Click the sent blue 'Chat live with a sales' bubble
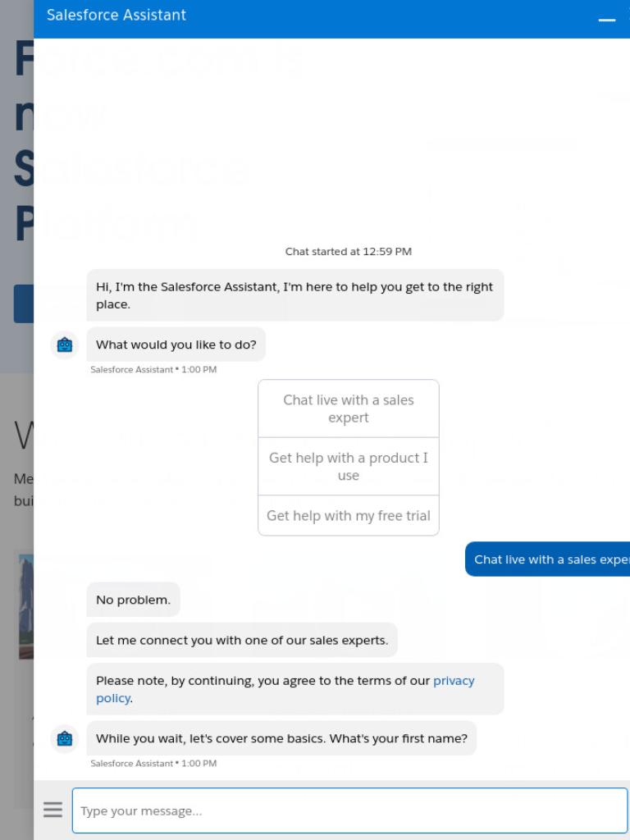This screenshot has height=840, width=630. 547,559
